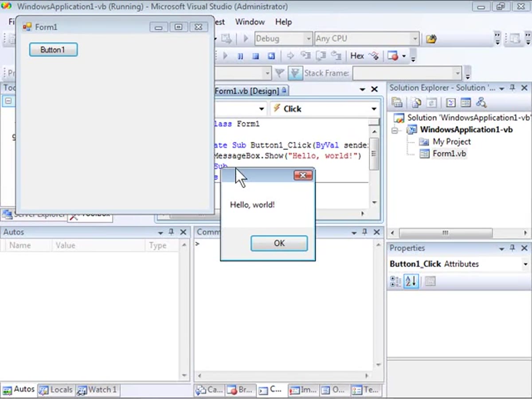Click the Step Over icon
532x399 pixels.
click(321, 56)
